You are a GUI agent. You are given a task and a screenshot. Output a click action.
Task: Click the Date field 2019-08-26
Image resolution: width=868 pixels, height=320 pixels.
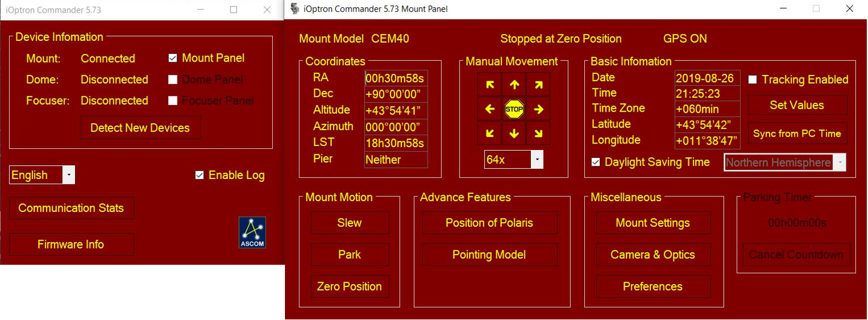tap(707, 78)
